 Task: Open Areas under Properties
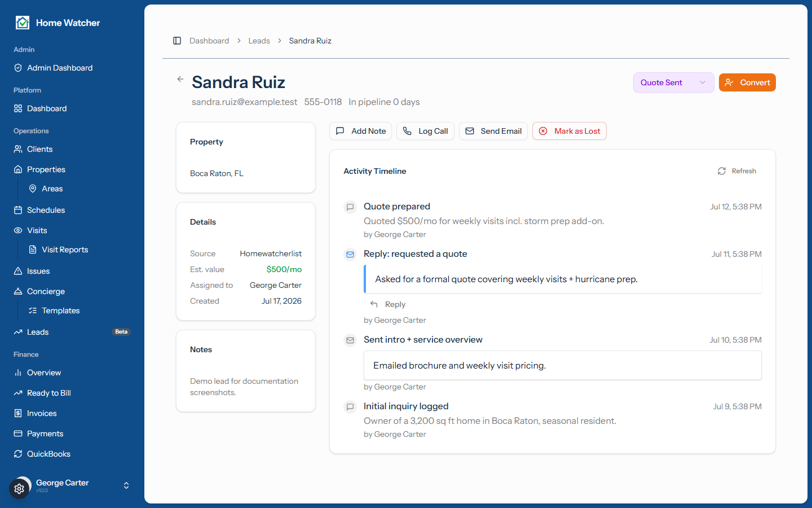(80, 189)
